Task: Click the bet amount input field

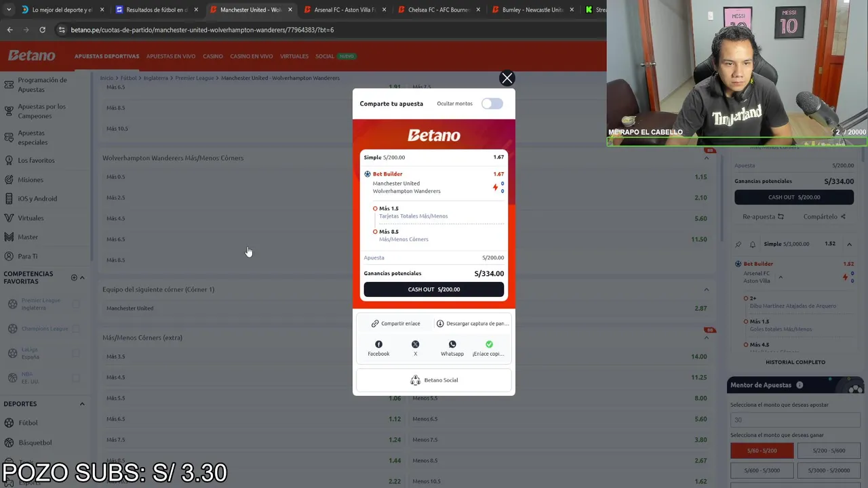Action: 795,420
